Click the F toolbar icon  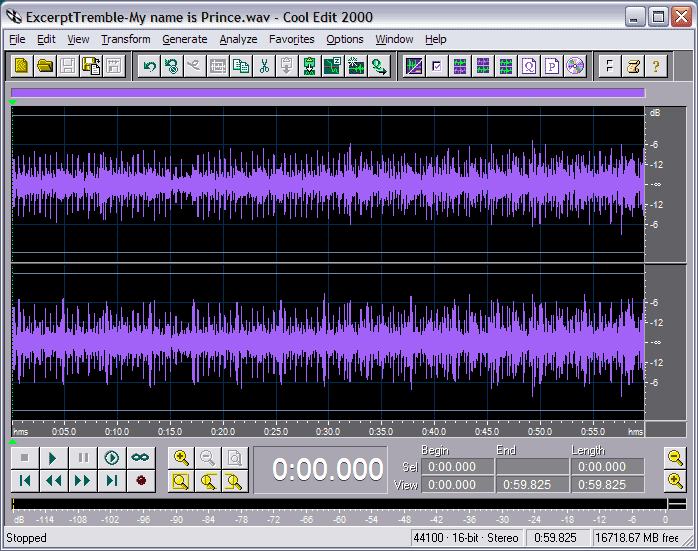pyautogui.click(x=610, y=67)
